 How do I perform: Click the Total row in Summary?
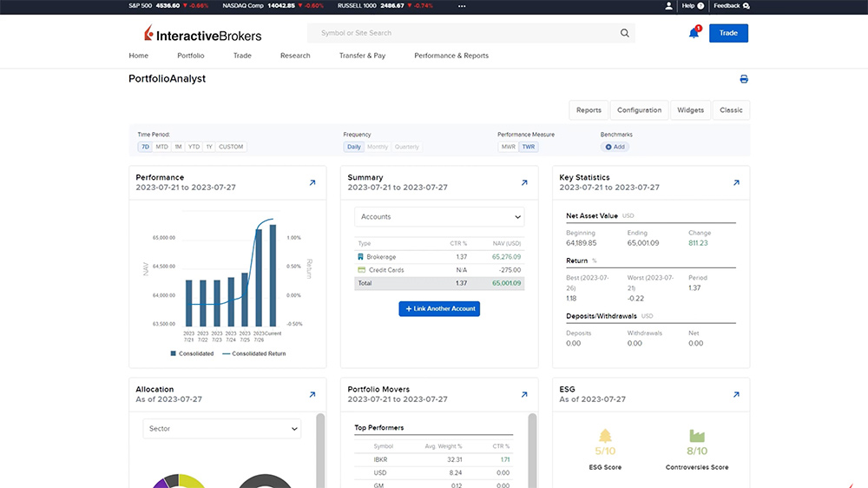[439, 283]
